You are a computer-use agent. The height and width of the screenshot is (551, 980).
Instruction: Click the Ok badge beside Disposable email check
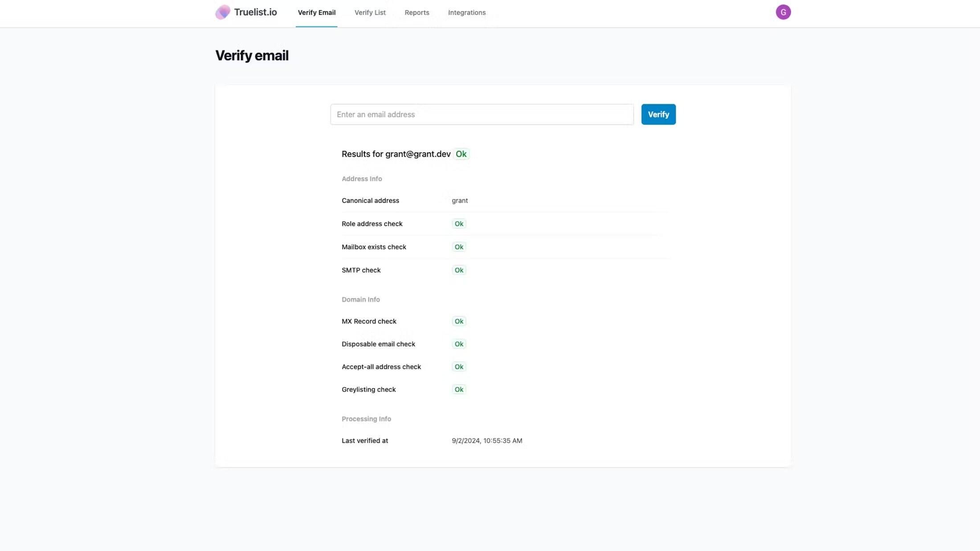(x=459, y=344)
